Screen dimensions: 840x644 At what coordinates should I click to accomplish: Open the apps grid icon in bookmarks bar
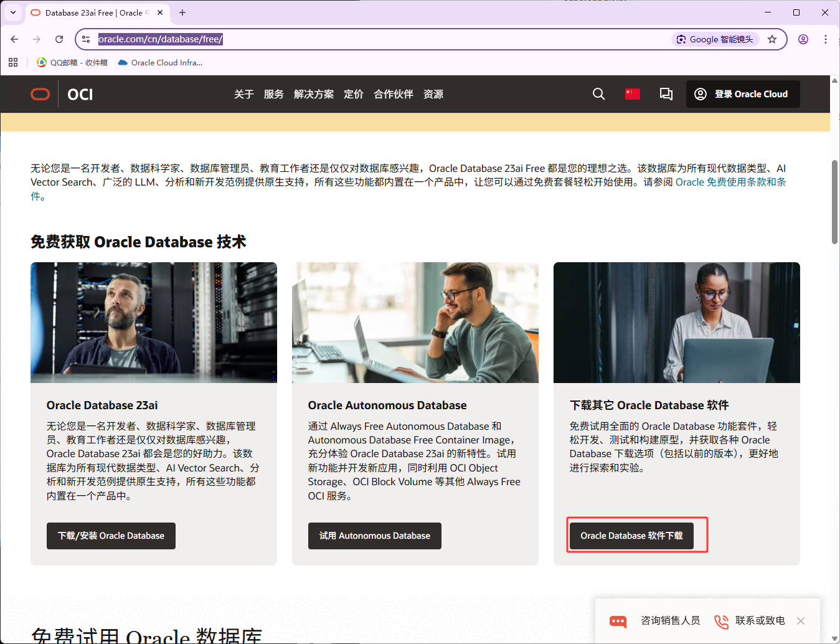click(x=13, y=62)
